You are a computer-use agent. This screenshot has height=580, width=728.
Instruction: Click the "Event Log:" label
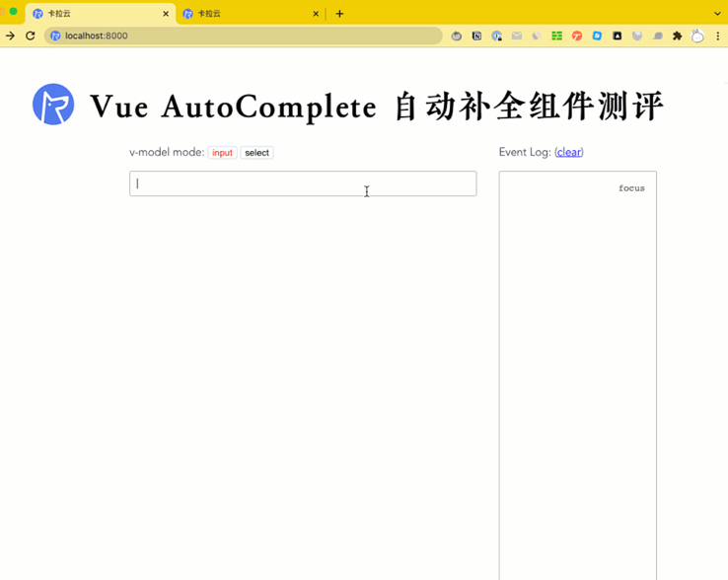525,152
